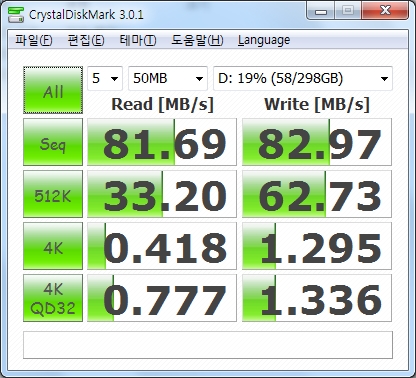This screenshot has height=378, width=416.
Task: Open the 파일(F) menu
Action: tap(33, 40)
